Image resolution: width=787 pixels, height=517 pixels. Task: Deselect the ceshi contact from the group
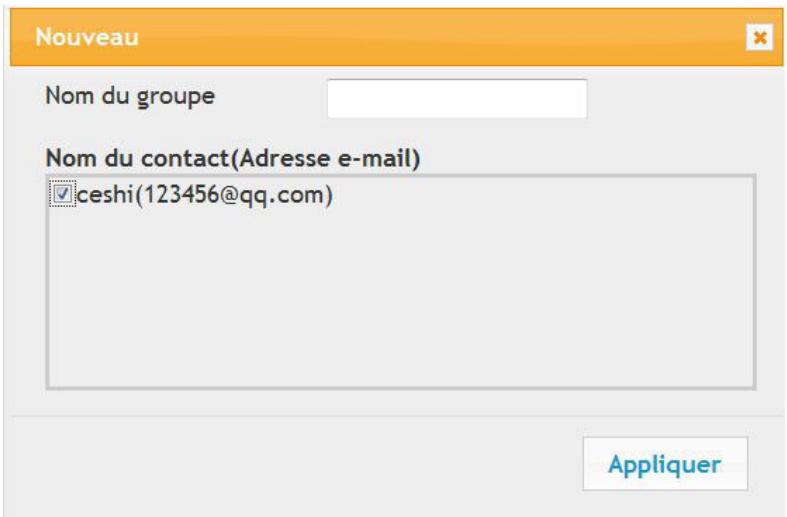tap(62, 196)
